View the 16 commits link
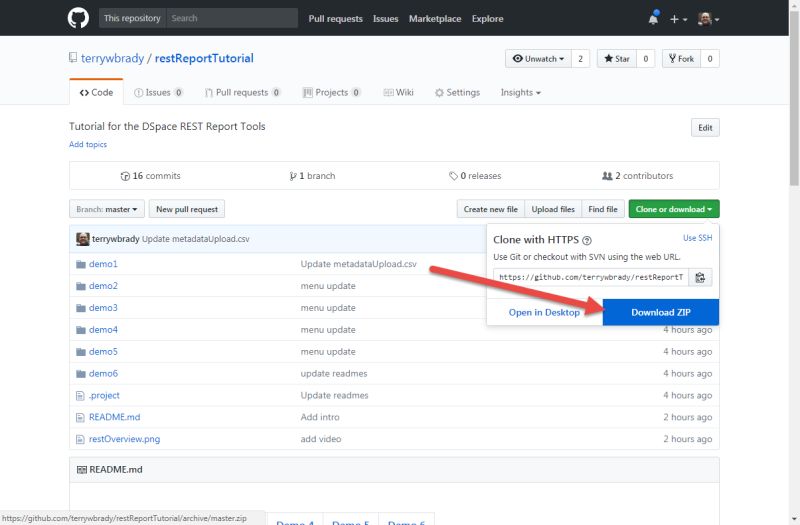 pos(151,176)
